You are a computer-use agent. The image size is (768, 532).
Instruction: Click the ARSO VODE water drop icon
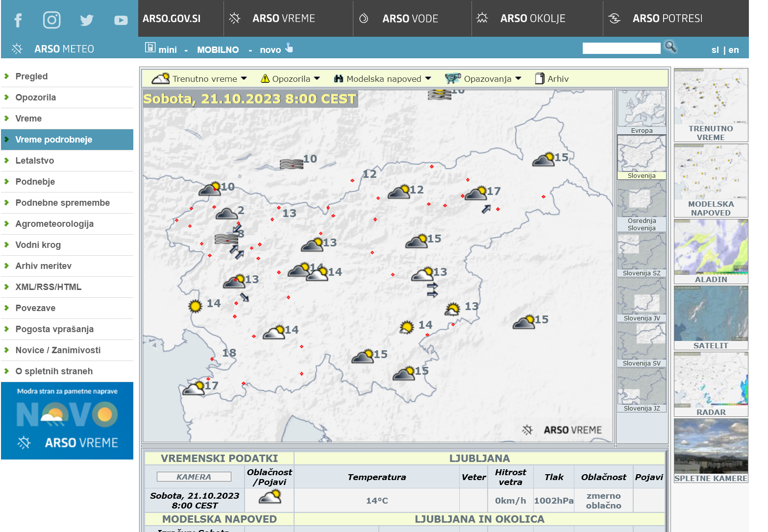pyautogui.click(x=364, y=19)
